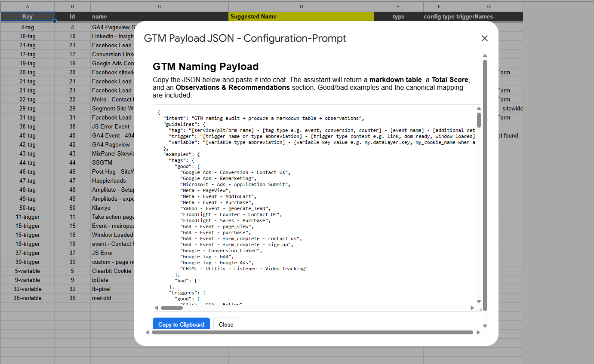Click the dialog title text
The height and width of the screenshot is (364, 594).
click(x=245, y=38)
